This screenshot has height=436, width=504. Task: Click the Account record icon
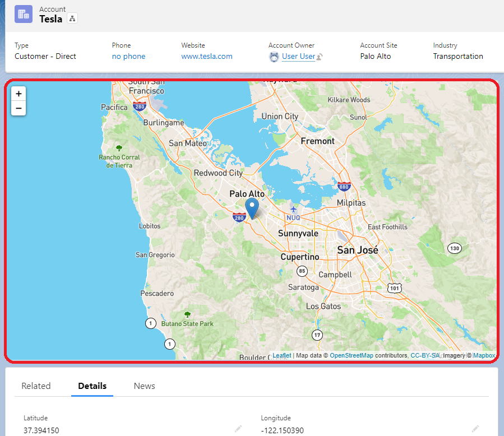[x=24, y=14]
